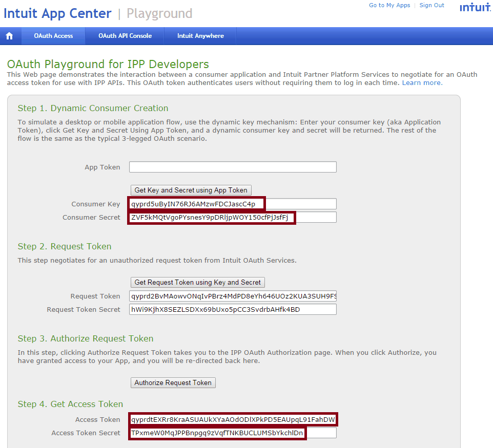Click the Step 4. Get Access Token heading

click(x=70, y=404)
